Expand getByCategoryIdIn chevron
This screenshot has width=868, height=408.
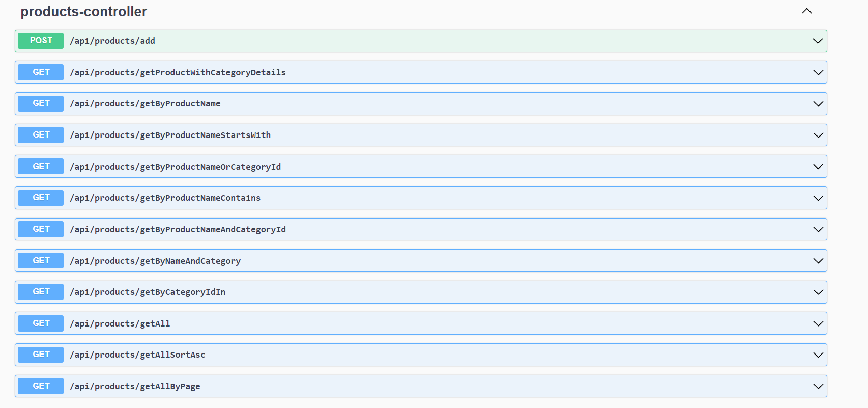818,292
